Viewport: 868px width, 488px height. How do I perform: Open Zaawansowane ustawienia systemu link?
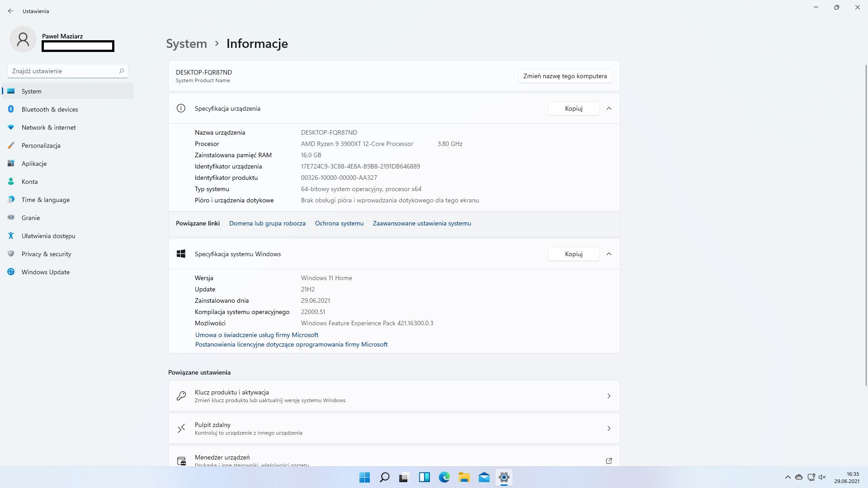click(x=422, y=223)
